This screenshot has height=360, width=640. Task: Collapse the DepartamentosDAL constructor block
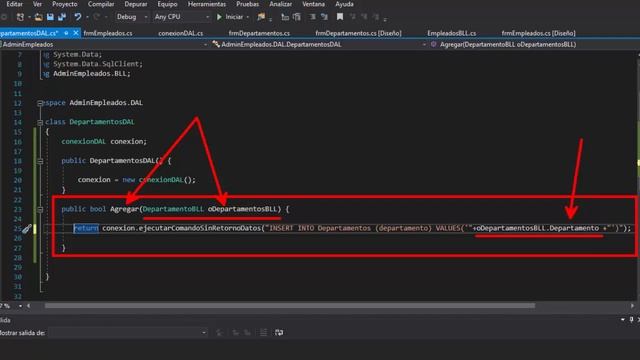click(x=40, y=161)
